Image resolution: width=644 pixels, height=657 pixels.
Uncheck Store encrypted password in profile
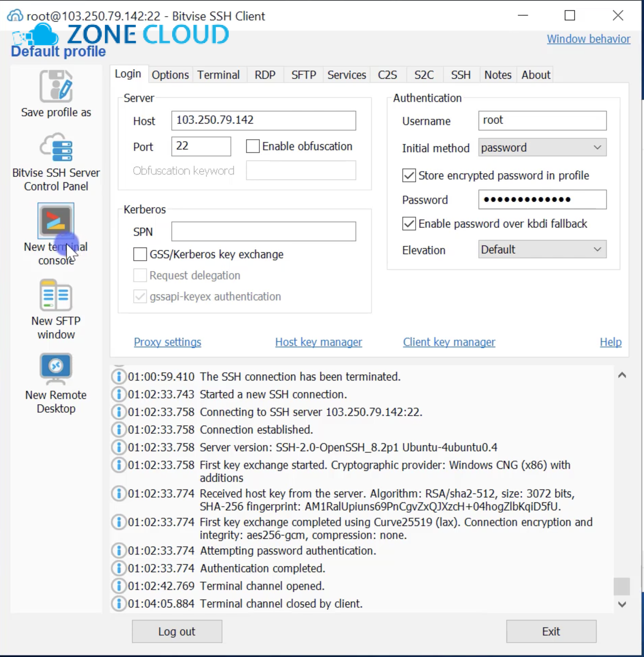coord(409,175)
